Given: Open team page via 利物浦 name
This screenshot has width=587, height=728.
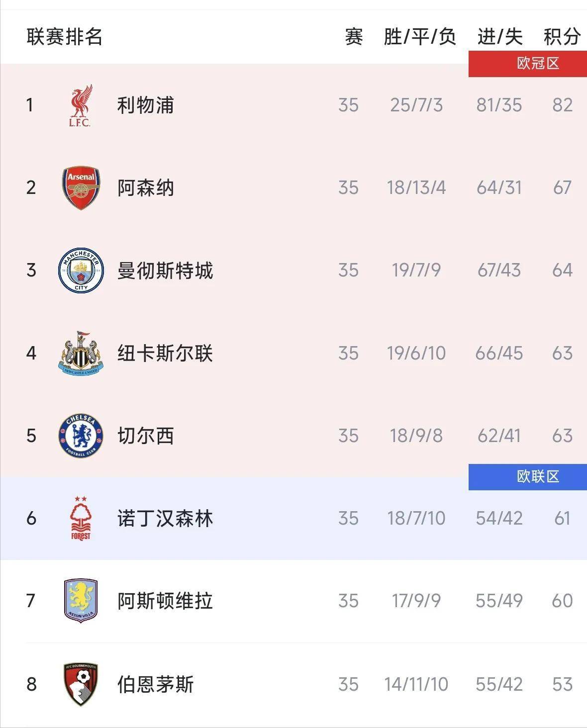Looking at the screenshot, I should [144, 105].
